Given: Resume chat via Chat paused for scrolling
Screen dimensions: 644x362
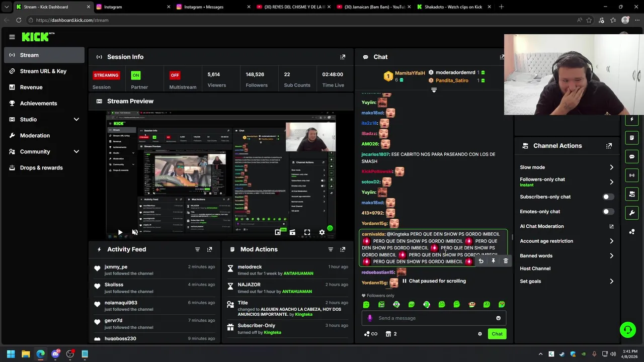Looking at the screenshot, I should pyautogui.click(x=434, y=281).
